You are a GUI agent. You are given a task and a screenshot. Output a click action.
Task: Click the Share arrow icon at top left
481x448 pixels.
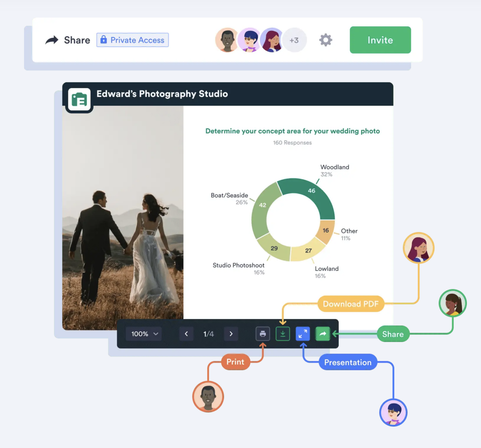tap(52, 40)
